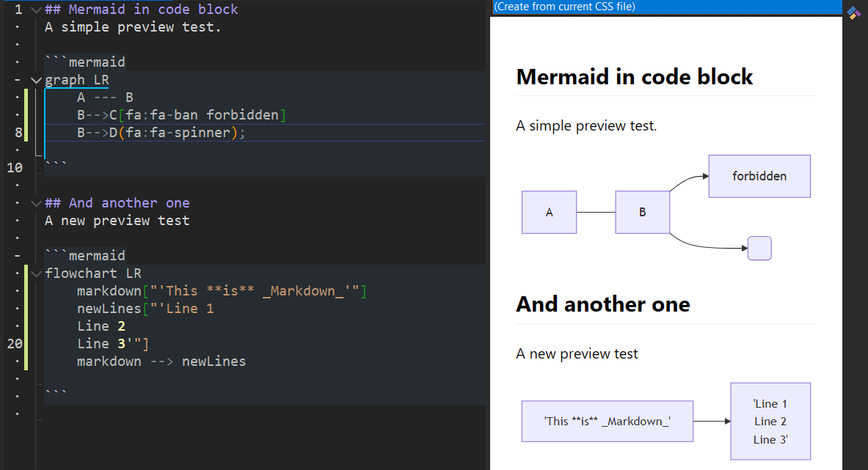Collapse the 'Mermaid in code block' heading fold

tap(37, 10)
